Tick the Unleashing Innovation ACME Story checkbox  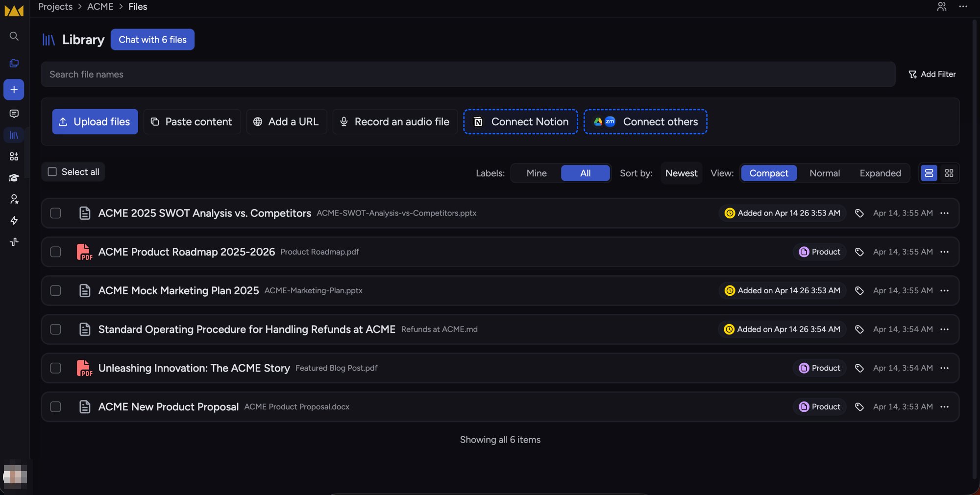click(55, 368)
